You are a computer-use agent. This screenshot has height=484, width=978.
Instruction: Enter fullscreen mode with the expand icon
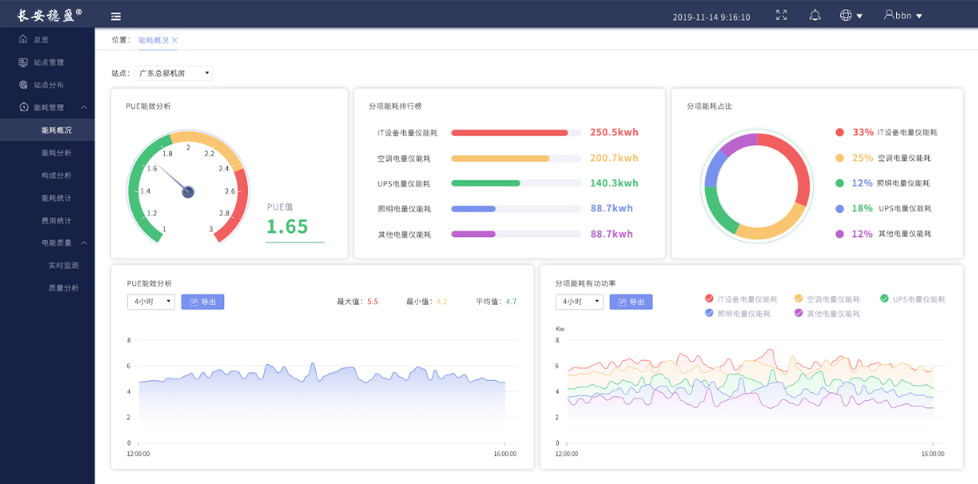click(x=782, y=15)
